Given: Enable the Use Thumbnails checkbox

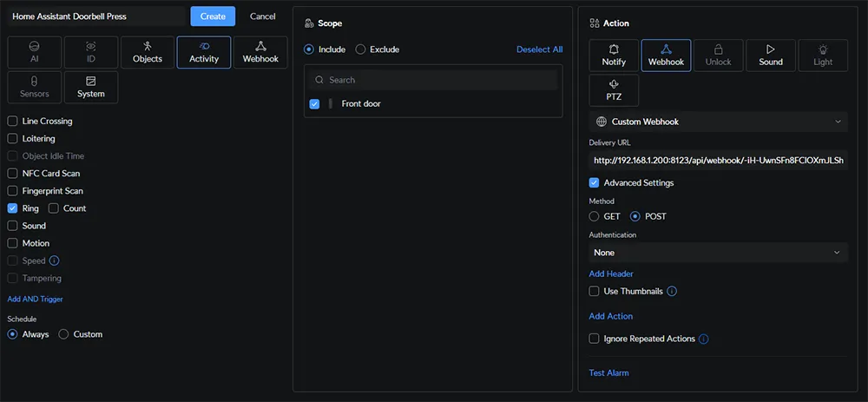Looking at the screenshot, I should pyautogui.click(x=595, y=291).
